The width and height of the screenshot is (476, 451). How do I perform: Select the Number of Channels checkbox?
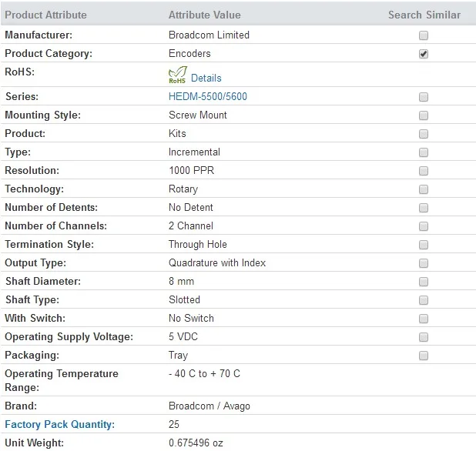(424, 226)
